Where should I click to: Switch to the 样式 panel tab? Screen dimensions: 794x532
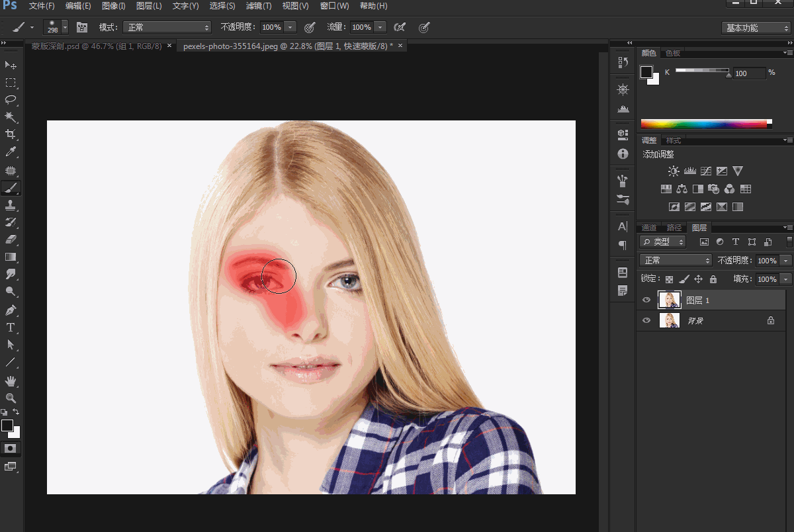pos(674,140)
